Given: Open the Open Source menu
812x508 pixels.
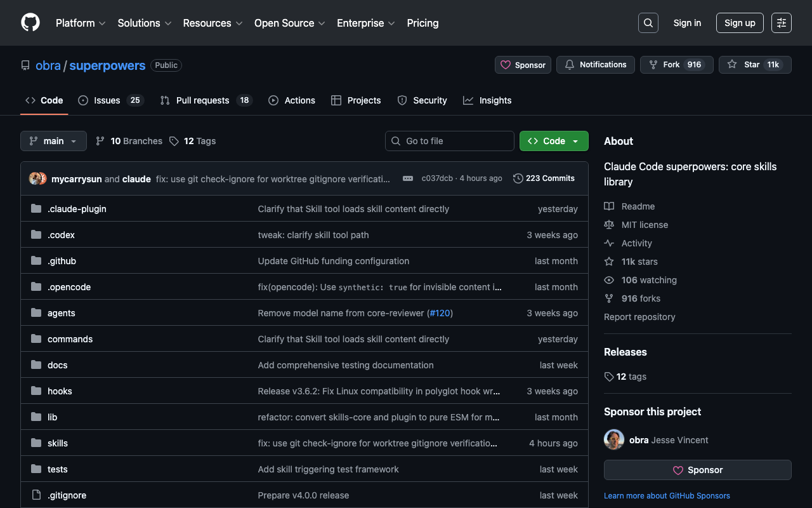Looking at the screenshot, I should [x=289, y=23].
